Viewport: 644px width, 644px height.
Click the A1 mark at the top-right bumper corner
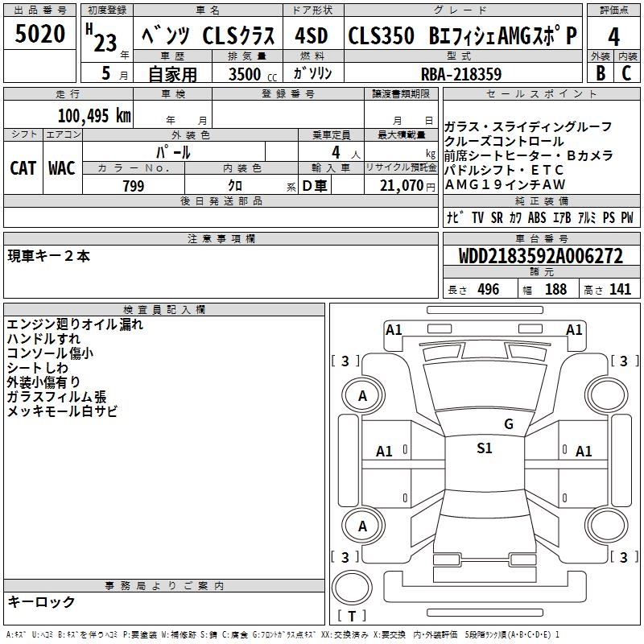click(x=574, y=329)
